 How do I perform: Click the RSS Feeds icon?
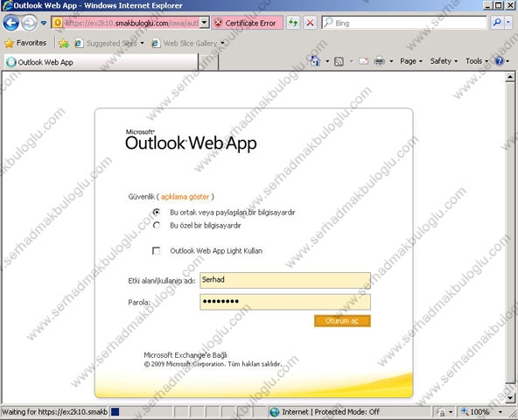tap(339, 61)
